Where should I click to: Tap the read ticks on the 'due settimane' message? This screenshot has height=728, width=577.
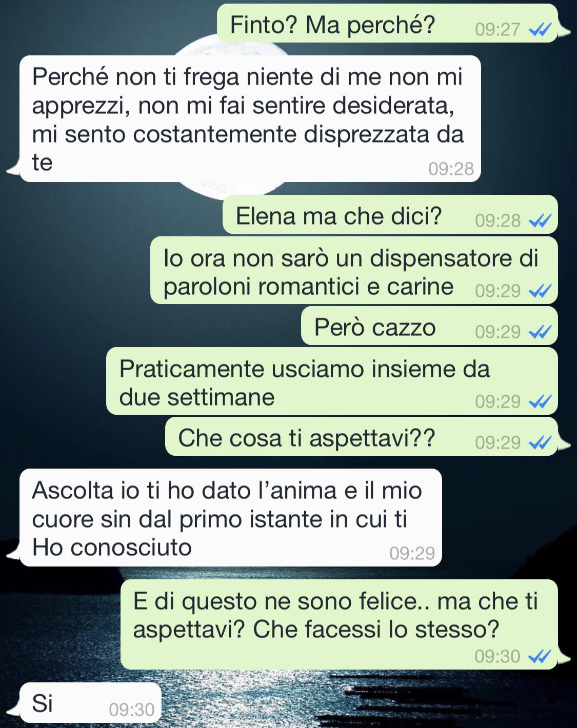click(540, 401)
